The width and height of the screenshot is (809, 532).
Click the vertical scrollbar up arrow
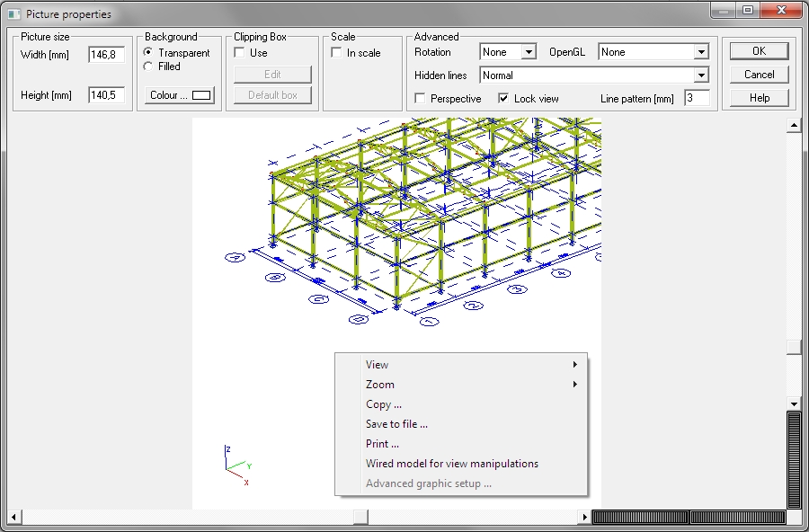[x=794, y=126]
